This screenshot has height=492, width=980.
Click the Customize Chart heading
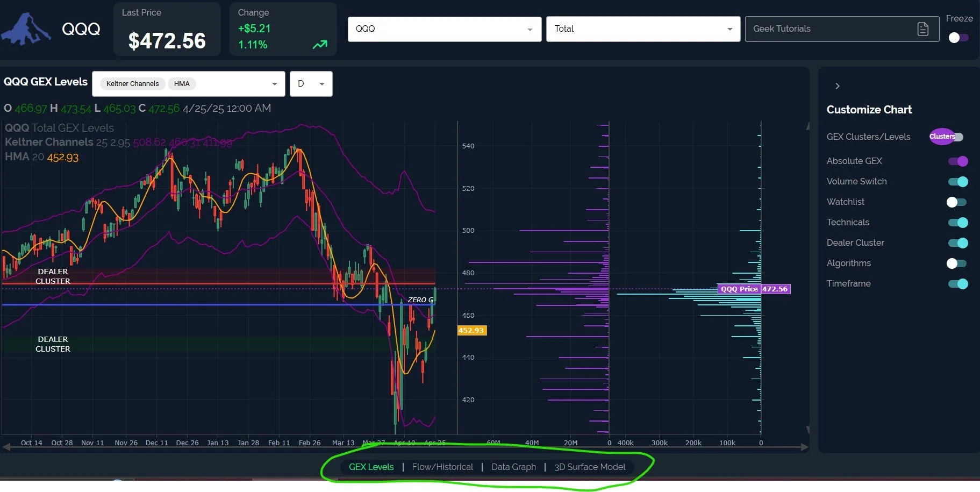[x=869, y=110]
